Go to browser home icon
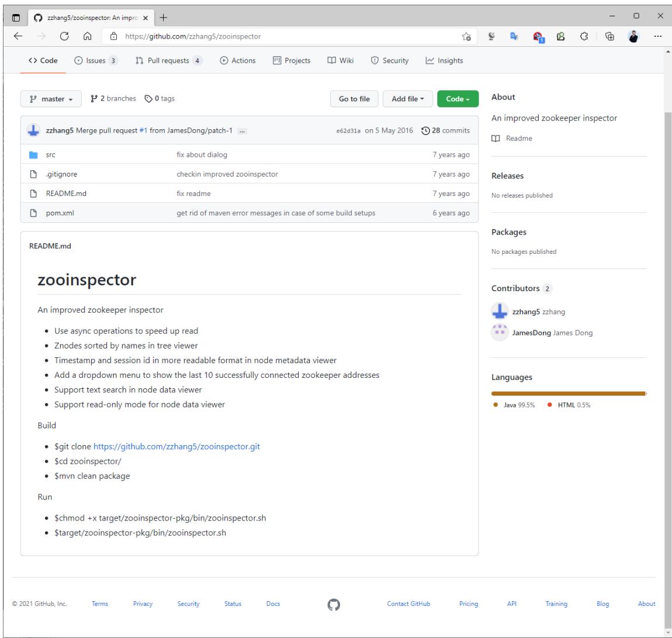The width and height of the screenshot is (672, 638). (88, 36)
